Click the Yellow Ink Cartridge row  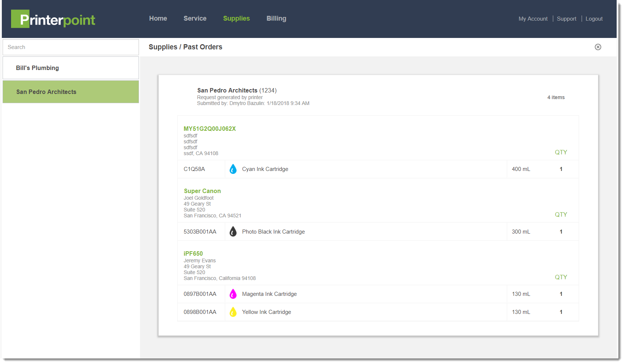pos(266,312)
